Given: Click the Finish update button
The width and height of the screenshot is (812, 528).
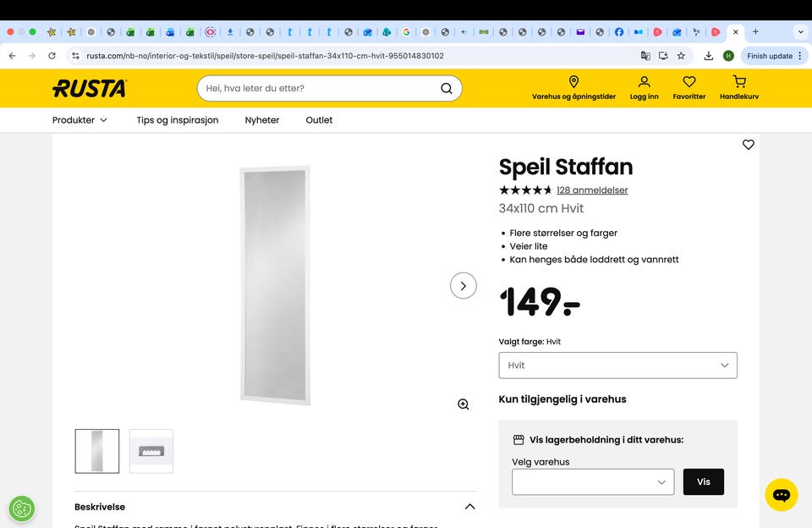Looking at the screenshot, I should point(770,56).
